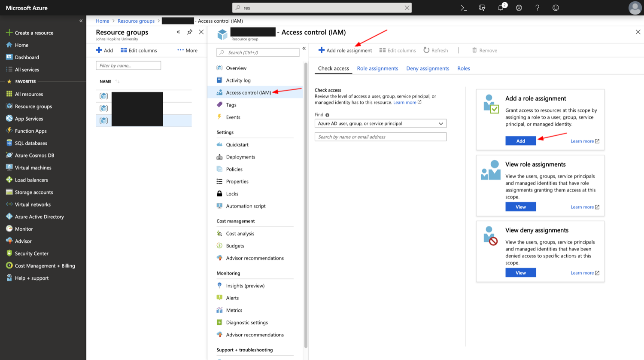Switch to the Deny assignments tab

tap(428, 68)
